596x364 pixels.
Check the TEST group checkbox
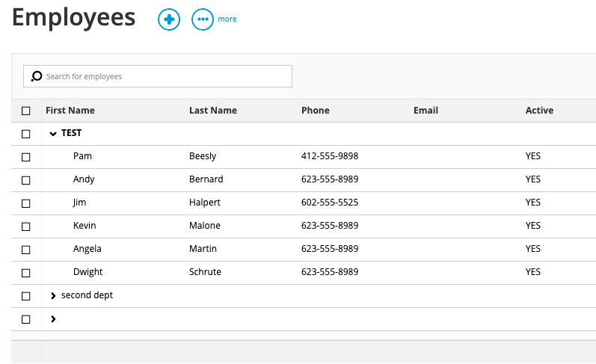(26, 134)
